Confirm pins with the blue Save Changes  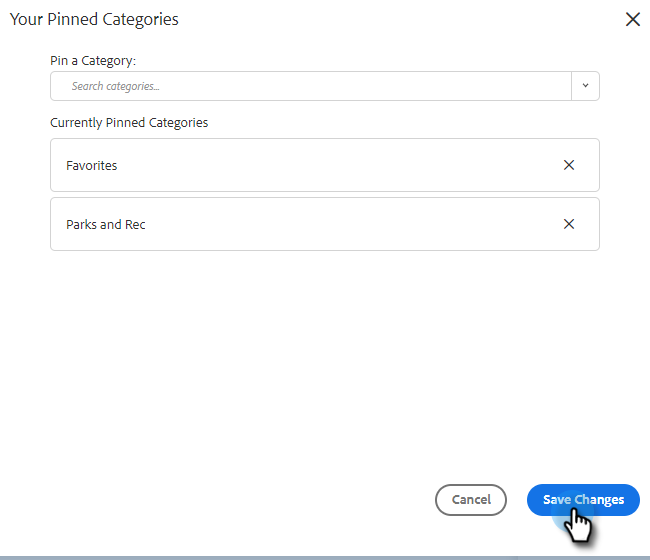[x=583, y=499]
